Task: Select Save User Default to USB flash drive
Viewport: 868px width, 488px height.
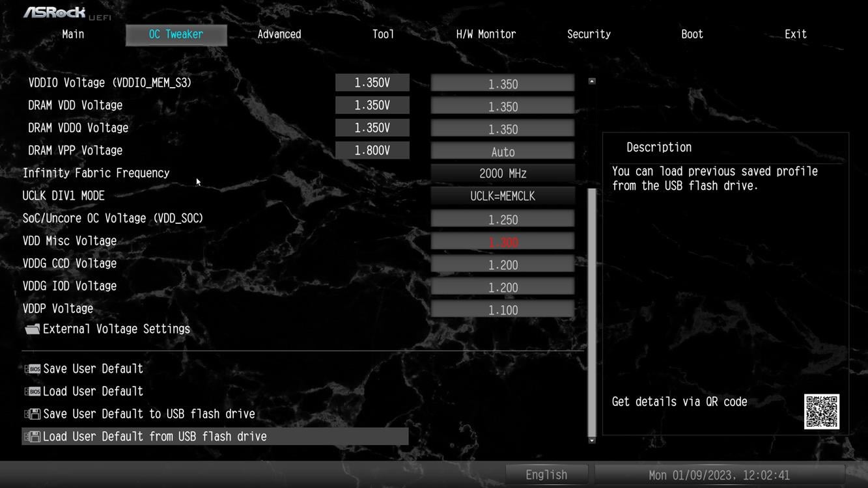Action: click(x=148, y=414)
